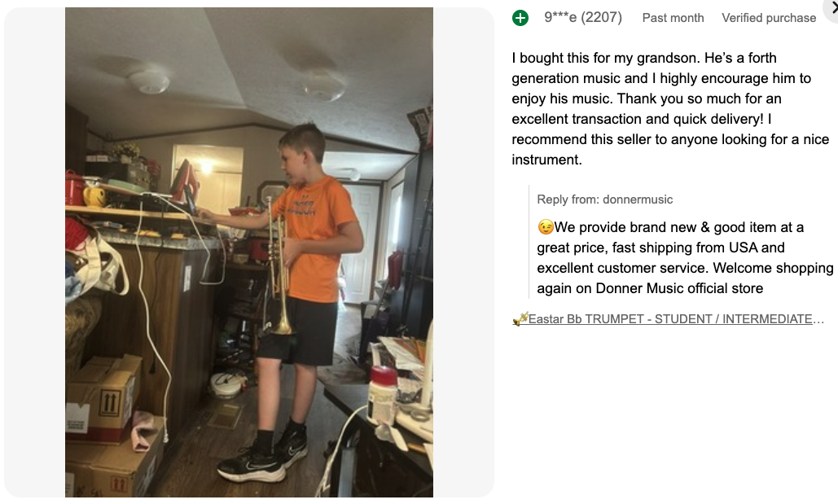This screenshot has height=504, width=838.
Task: Click the "Reply from: donnermusic" header
Action: point(604,199)
